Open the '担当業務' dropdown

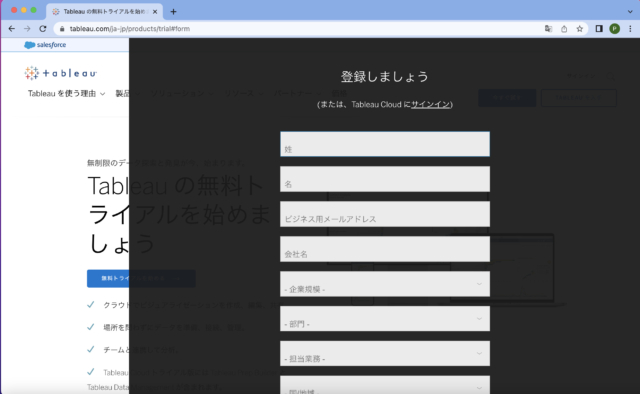point(385,354)
